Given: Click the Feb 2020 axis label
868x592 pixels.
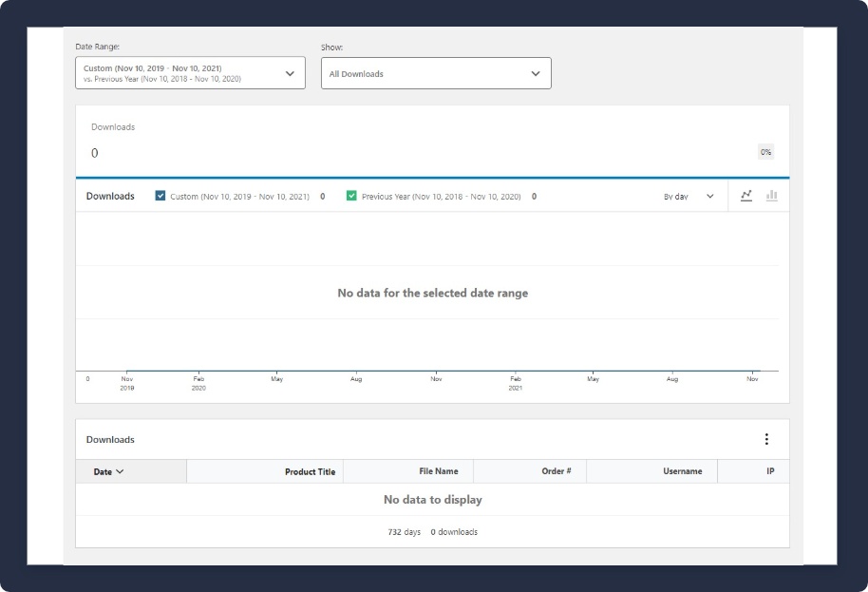Looking at the screenshot, I should (198, 383).
